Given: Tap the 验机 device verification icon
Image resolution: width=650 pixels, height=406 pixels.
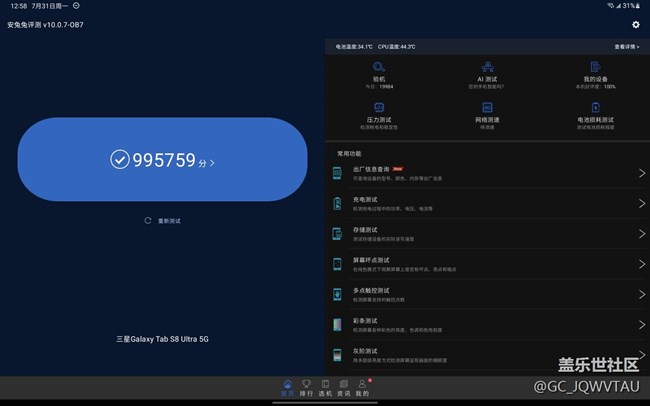Looking at the screenshot, I should [379, 69].
